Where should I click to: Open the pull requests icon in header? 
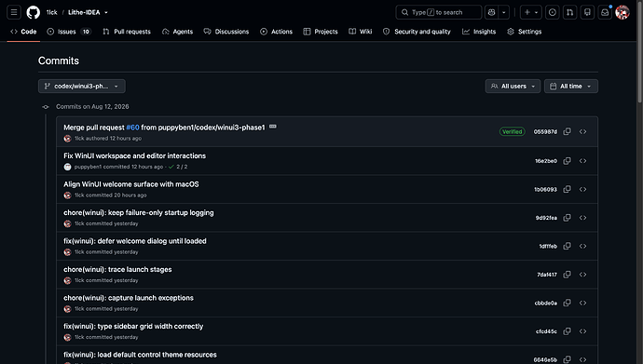point(570,12)
